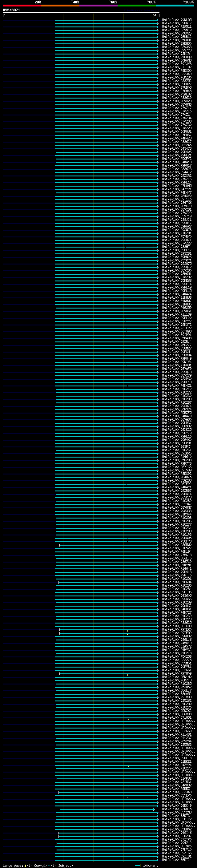
Task: Open hit UniRef100_Q0WV25
Action: (176, 33)
